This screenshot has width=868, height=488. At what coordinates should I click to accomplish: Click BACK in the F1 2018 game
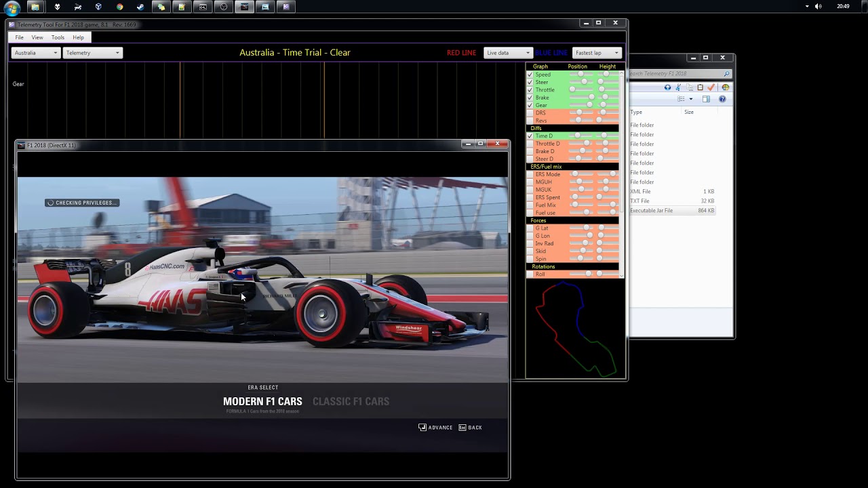(x=471, y=428)
